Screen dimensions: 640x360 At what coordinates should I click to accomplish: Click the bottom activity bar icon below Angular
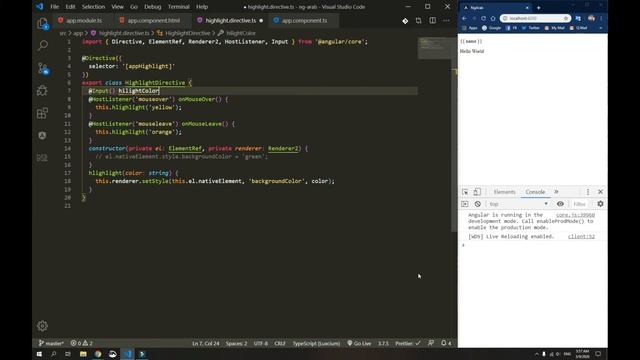click(42, 157)
